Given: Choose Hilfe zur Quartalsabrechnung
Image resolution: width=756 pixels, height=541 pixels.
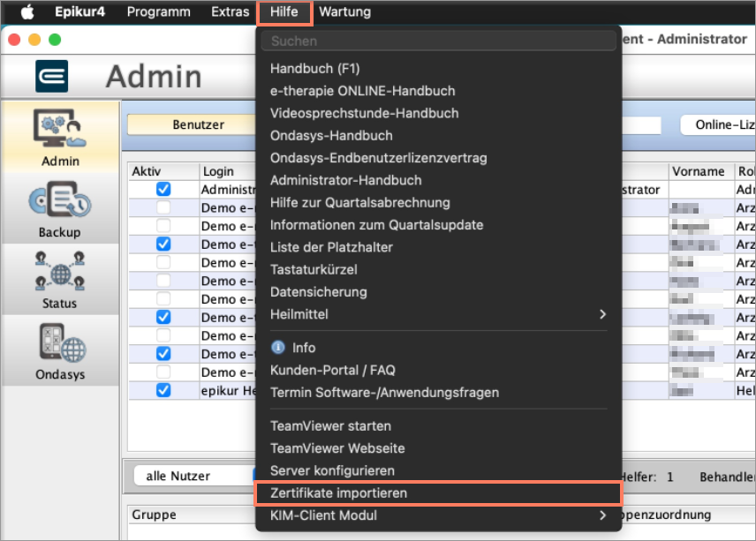Looking at the screenshot, I should coord(439,203).
